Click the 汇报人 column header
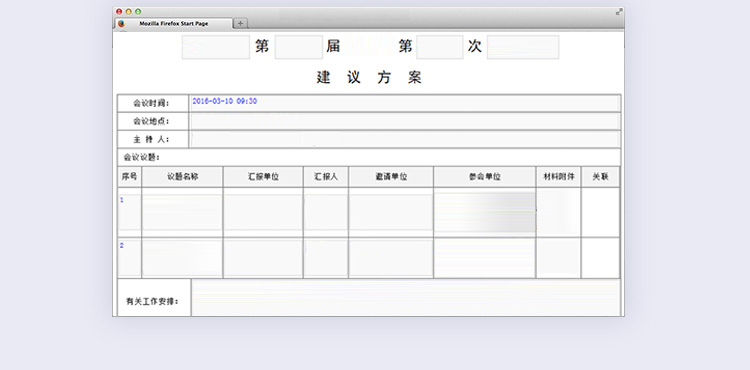Image resolution: width=750 pixels, height=370 pixels. pyautogui.click(x=326, y=177)
